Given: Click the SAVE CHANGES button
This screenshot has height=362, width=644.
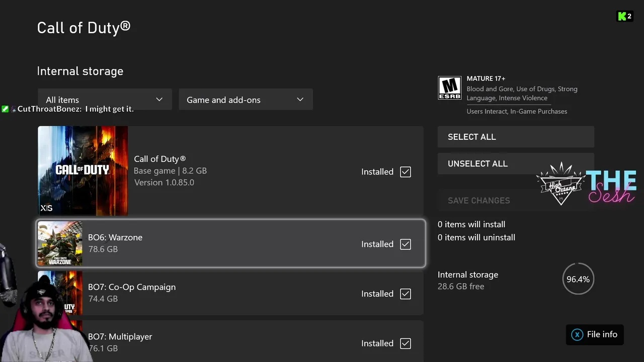Looking at the screenshot, I should [478, 201].
